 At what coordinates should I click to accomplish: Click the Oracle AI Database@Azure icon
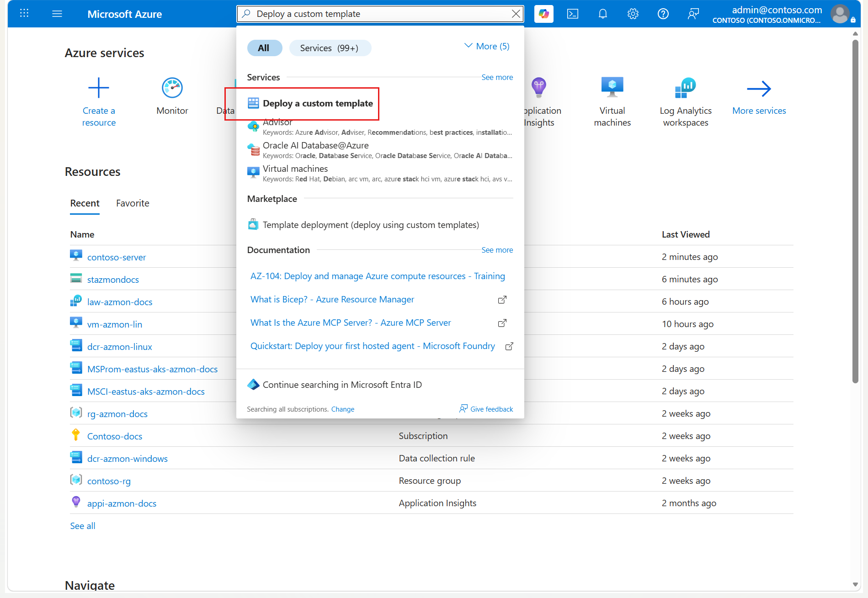[253, 150]
